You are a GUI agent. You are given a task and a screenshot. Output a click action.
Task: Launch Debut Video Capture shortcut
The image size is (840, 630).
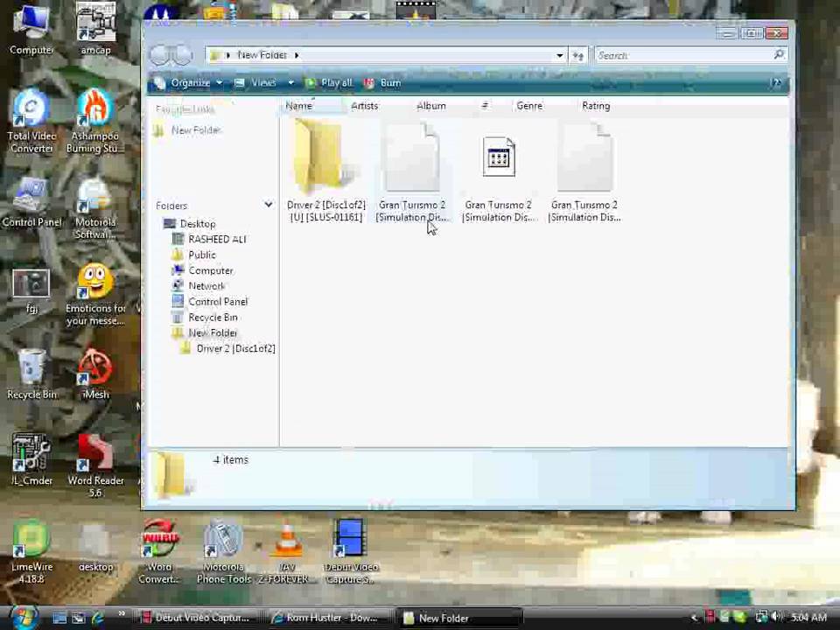point(350,552)
